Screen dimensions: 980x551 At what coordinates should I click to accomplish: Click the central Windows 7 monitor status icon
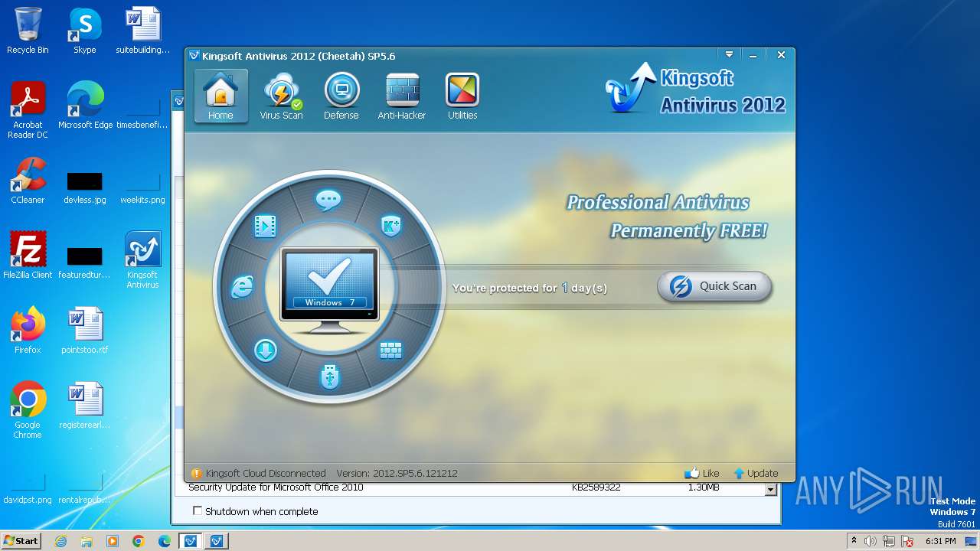point(329,291)
